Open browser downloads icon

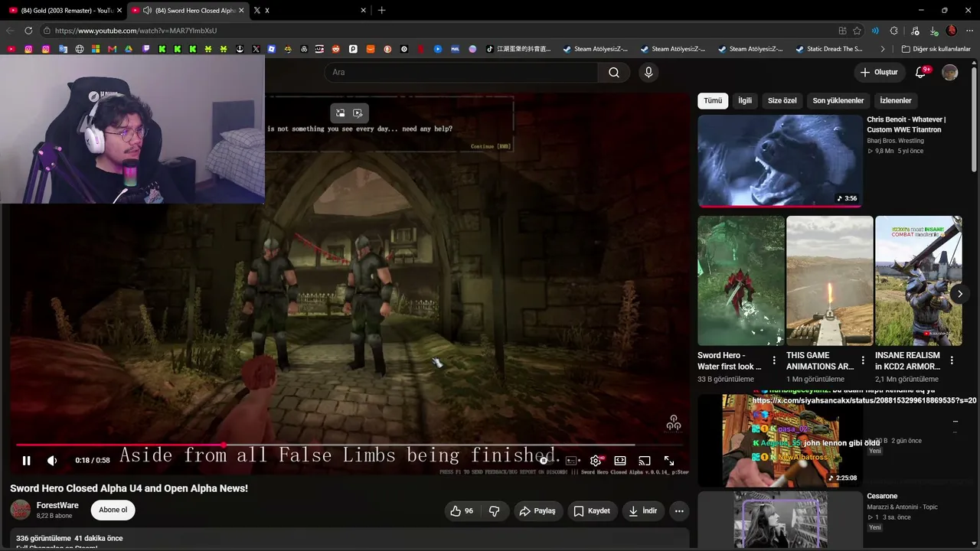click(x=934, y=31)
